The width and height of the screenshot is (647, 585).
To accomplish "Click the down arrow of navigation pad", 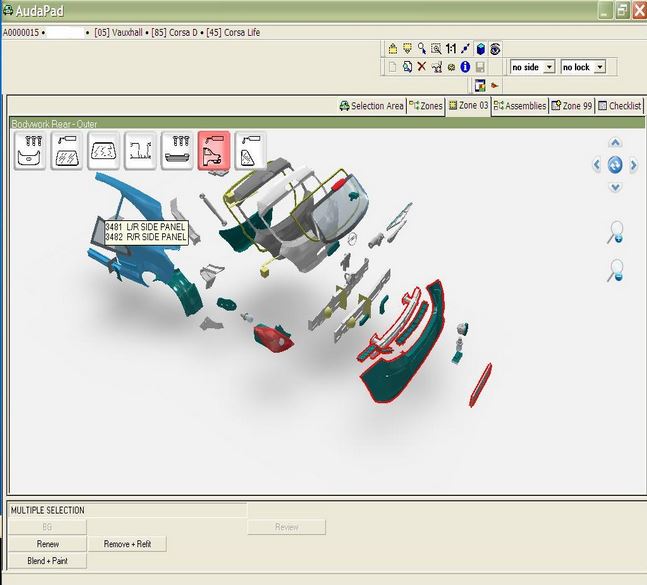I will [x=615, y=187].
